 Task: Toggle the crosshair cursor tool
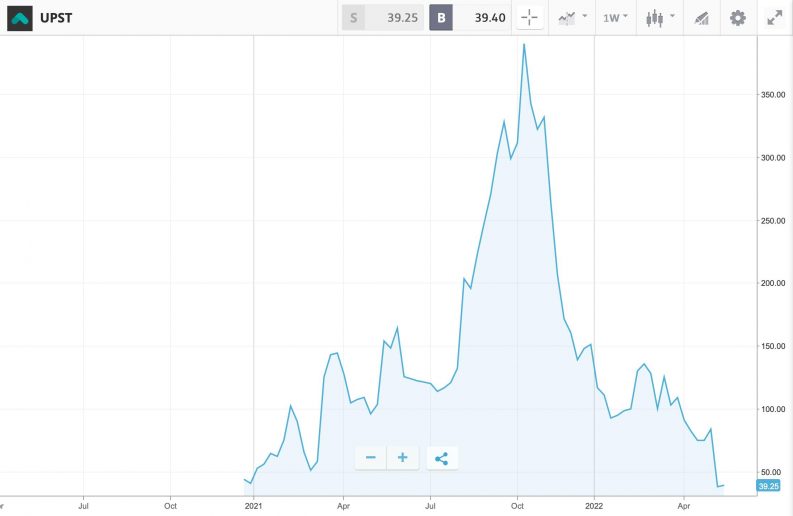[x=530, y=18]
